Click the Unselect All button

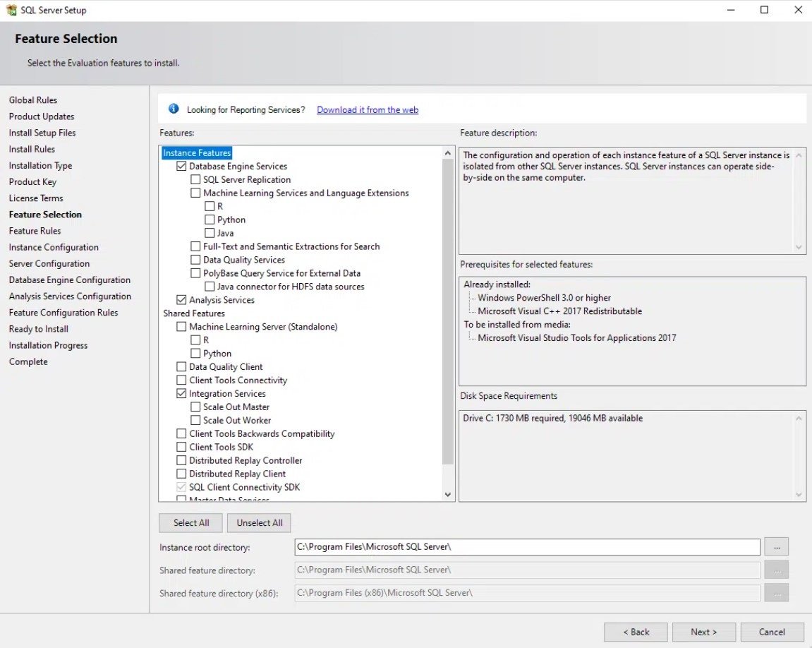(260, 522)
